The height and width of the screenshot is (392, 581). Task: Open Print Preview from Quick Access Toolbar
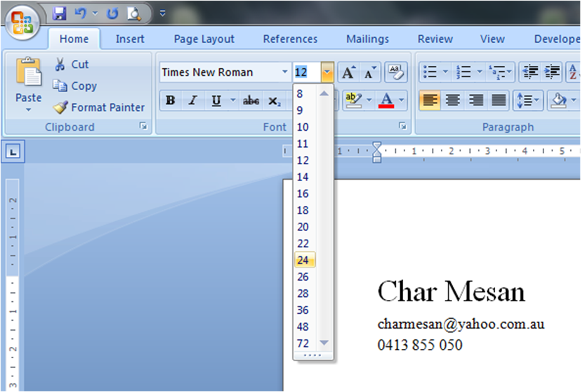pos(134,14)
